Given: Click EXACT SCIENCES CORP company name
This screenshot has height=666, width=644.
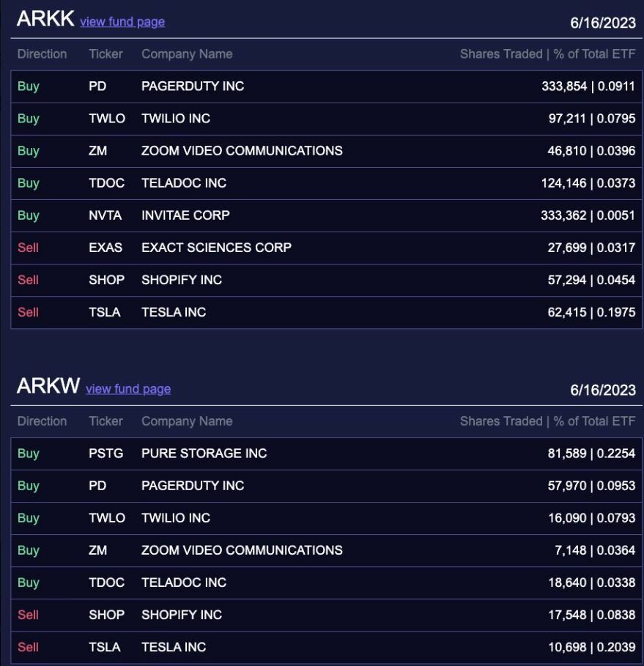Looking at the screenshot, I should 216,248.
